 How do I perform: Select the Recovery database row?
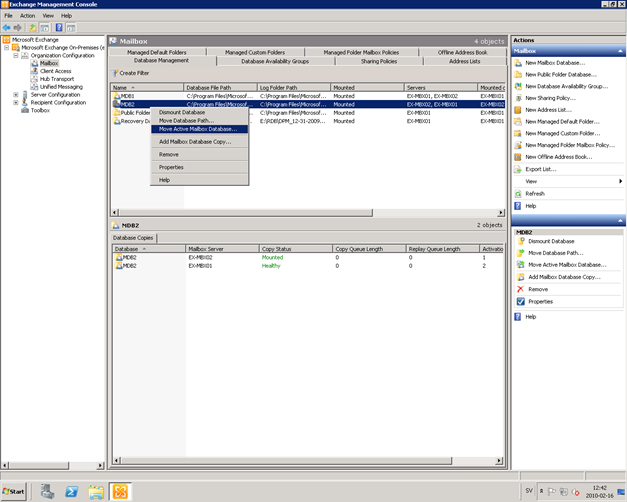[308, 121]
